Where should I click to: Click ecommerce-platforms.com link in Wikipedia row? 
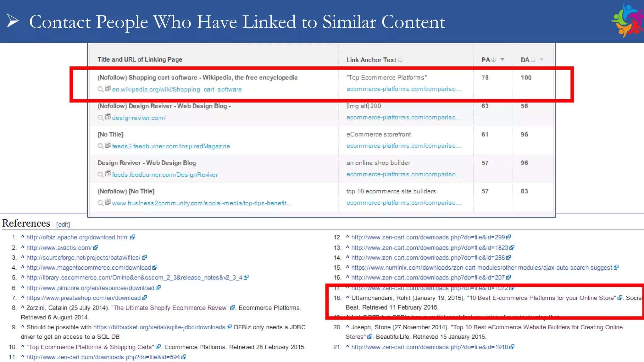(404, 89)
